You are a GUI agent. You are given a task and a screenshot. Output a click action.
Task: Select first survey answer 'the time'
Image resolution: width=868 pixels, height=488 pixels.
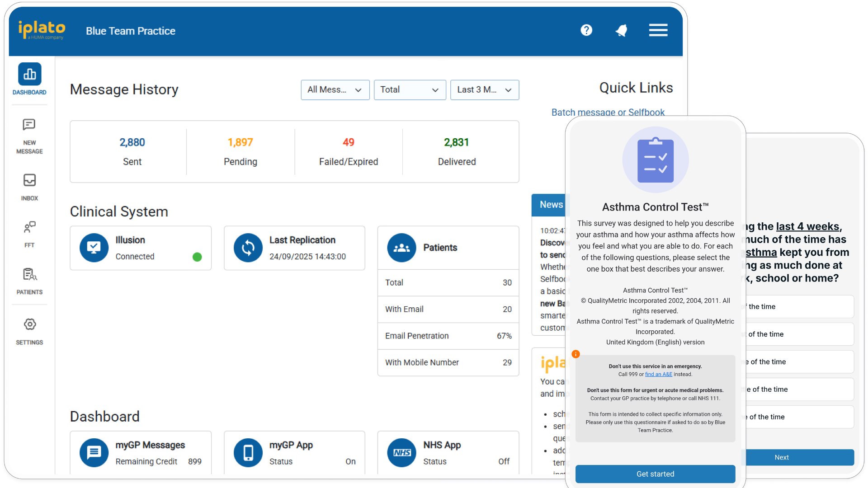point(799,306)
